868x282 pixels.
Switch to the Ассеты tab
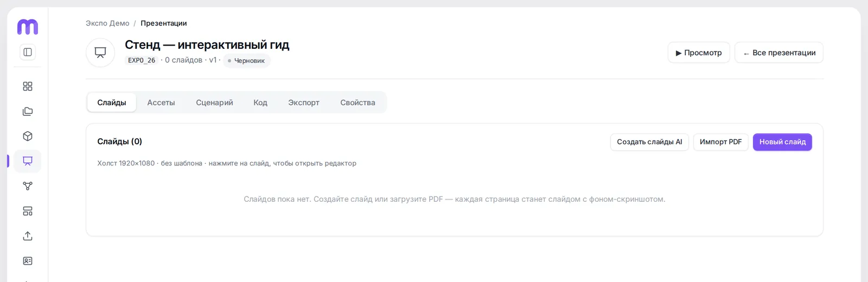point(161,102)
